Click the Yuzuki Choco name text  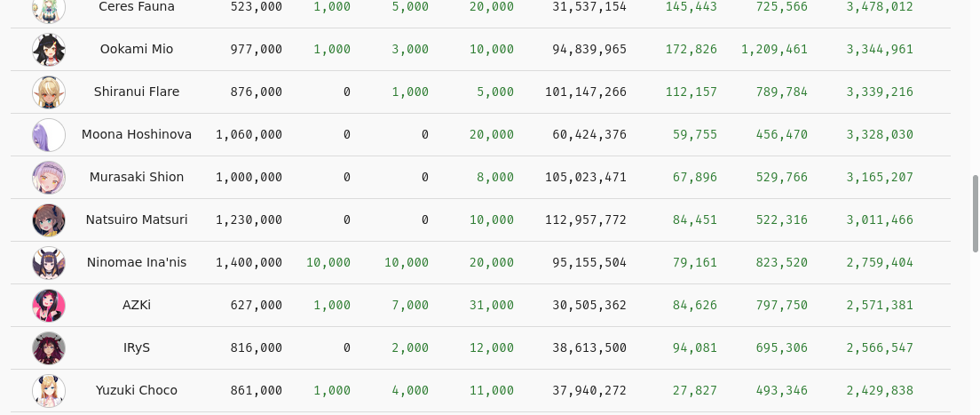tap(137, 391)
